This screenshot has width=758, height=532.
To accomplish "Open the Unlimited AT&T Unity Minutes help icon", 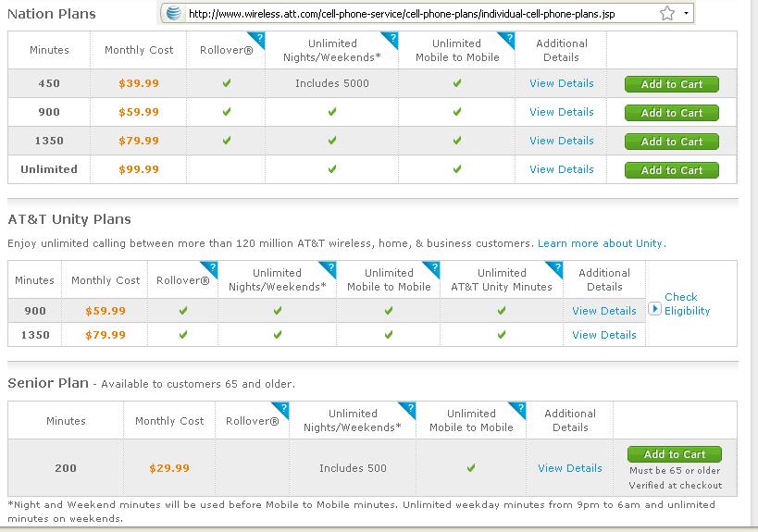I will point(557,268).
